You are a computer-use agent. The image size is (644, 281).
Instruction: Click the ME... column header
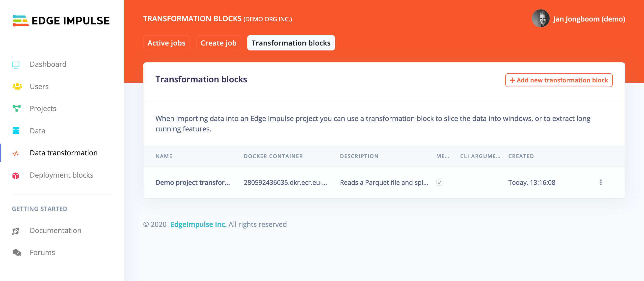(x=442, y=156)
